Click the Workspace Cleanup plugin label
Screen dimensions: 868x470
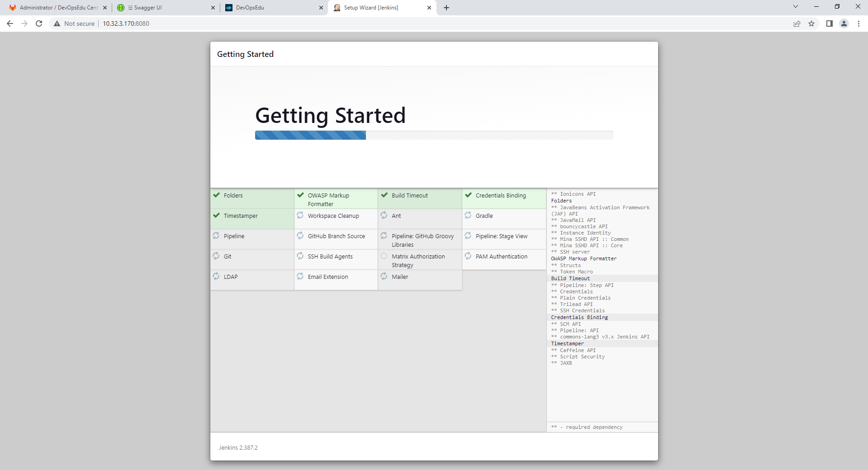point(333,216)
